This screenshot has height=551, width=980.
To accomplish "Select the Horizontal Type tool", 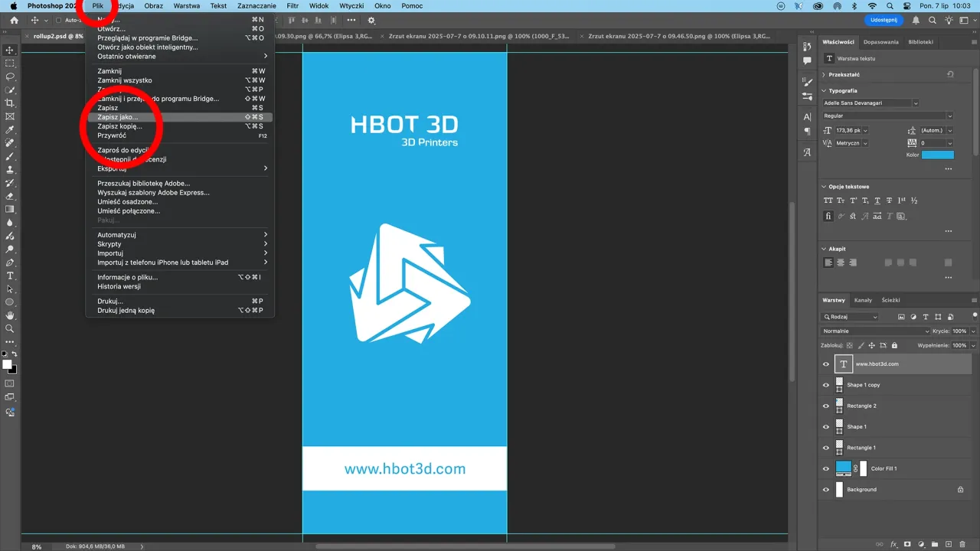I will (x=10, y=275).
